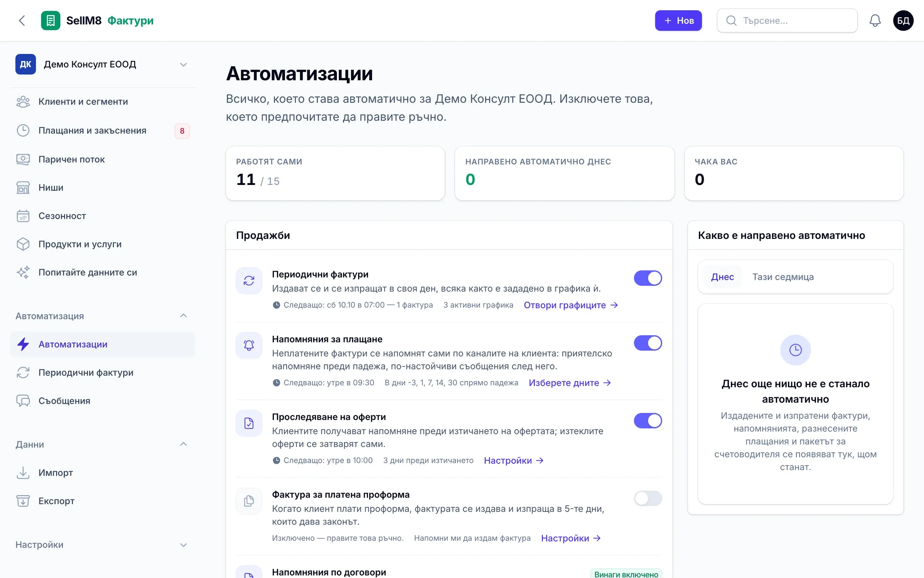Click the Продукти и услуги box icon
The image size is (924, 578).
point(23,244)
